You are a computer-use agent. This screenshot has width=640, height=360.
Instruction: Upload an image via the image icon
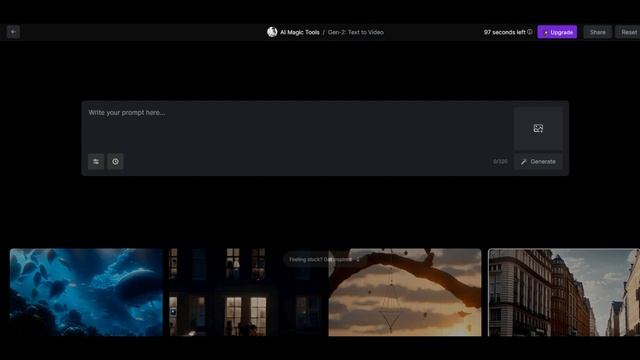point(538,129)
